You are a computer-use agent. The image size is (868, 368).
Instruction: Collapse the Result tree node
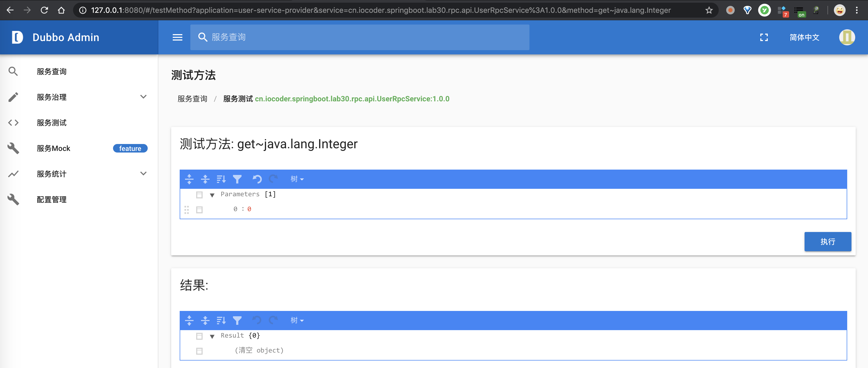(x=212, y=336)
